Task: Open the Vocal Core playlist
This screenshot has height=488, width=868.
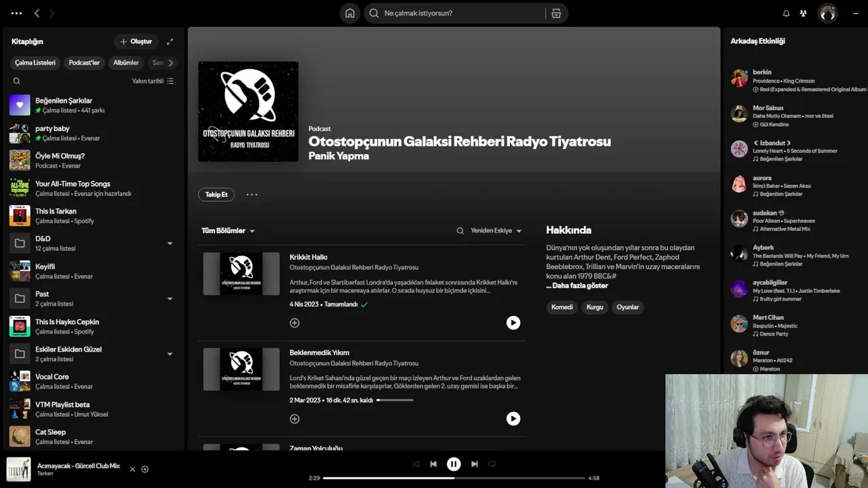Action: point(93,381)
